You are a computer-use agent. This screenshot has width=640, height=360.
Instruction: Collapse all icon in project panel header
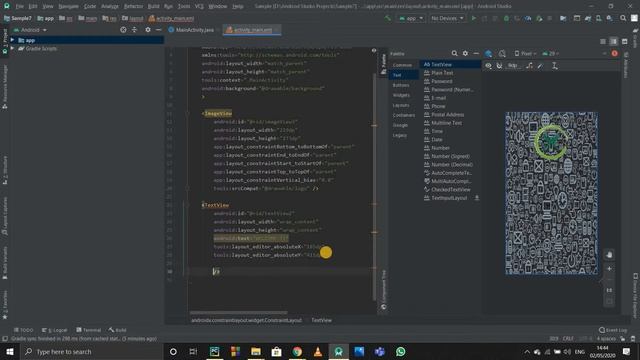(134, 30)
